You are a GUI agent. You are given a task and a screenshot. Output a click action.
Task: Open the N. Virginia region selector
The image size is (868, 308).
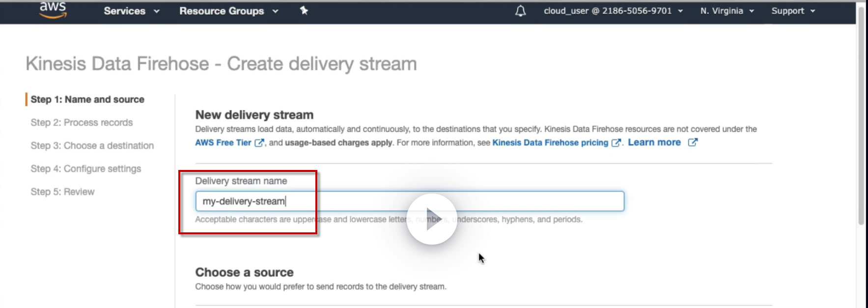point(727,11)
